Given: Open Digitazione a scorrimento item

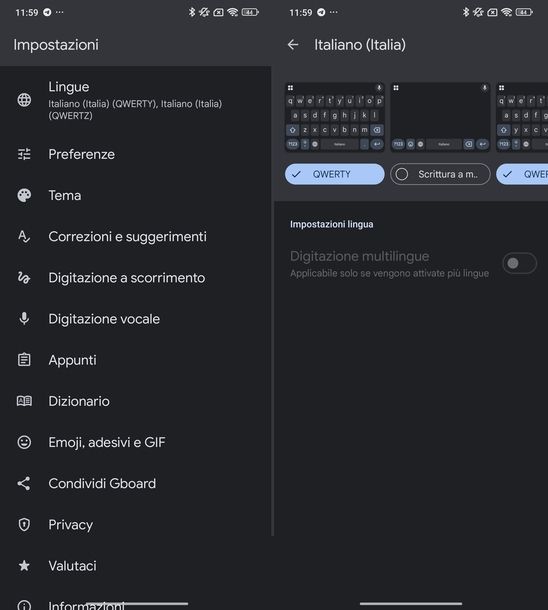Looking at the screenshot, I should pyautogui.click(x=135, y=278).
